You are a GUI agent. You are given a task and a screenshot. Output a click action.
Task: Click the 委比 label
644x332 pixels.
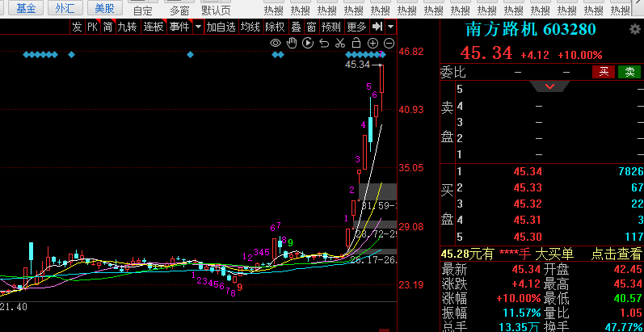(453, 73)
